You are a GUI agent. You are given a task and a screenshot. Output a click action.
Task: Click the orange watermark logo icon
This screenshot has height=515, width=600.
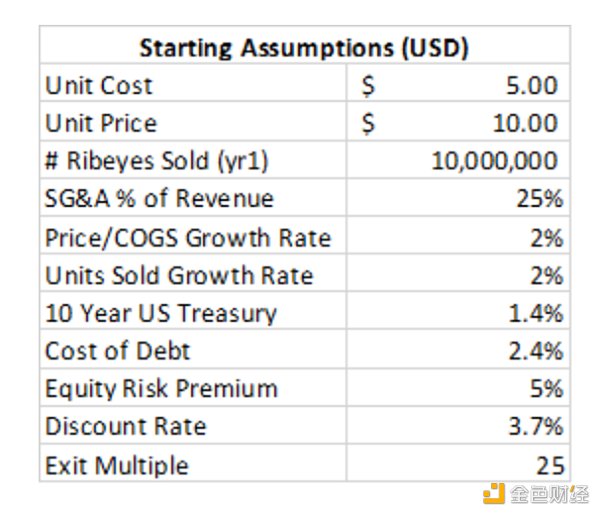493,492
